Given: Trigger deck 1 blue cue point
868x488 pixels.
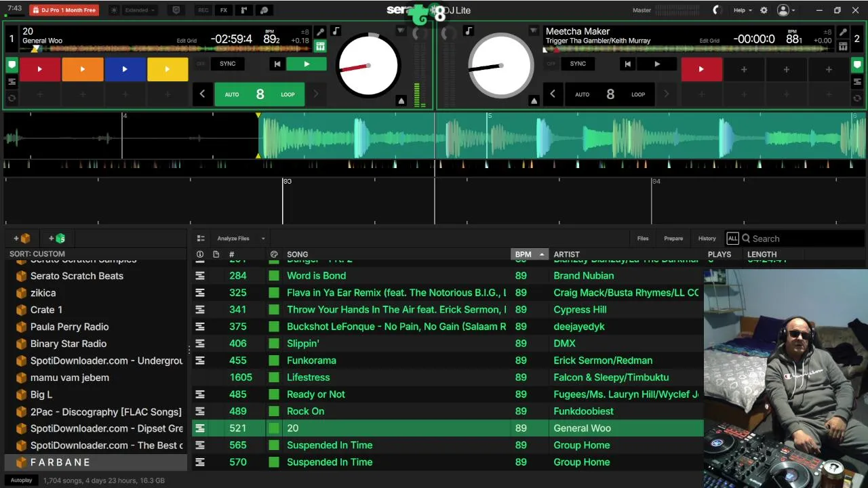Looking at the screenshot, I should pyautogui.click(x=125, y=69).
